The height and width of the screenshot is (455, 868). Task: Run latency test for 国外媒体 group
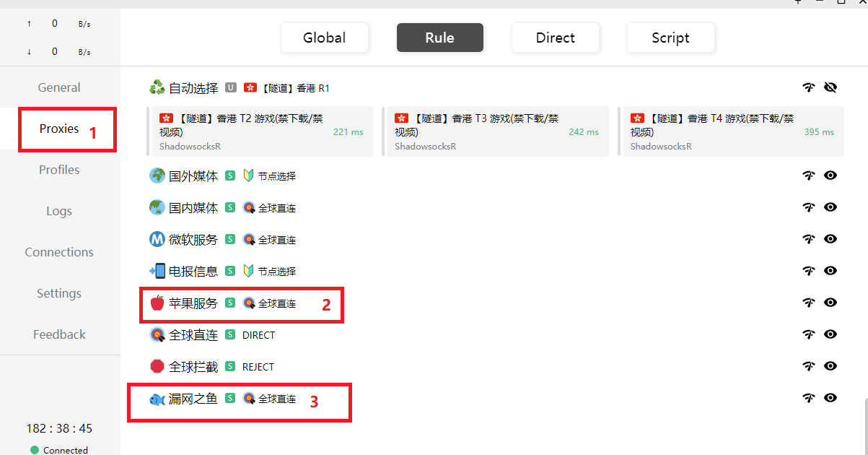[x=809, y=175]
